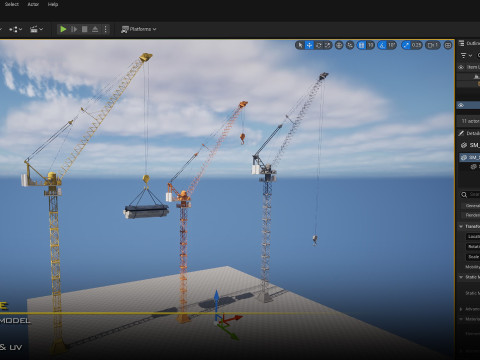Click the Scale dropdown label
The width and height of the screenshot is (480, 360).
point(473,257)
